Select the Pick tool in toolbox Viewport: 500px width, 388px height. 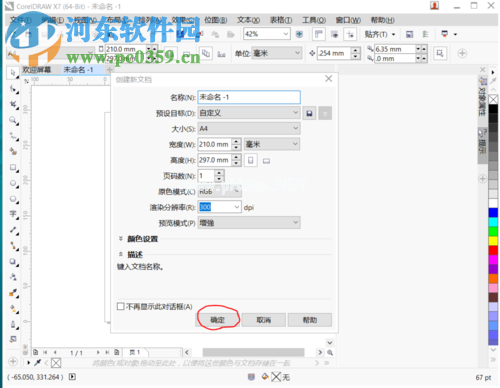pos(13,73)
